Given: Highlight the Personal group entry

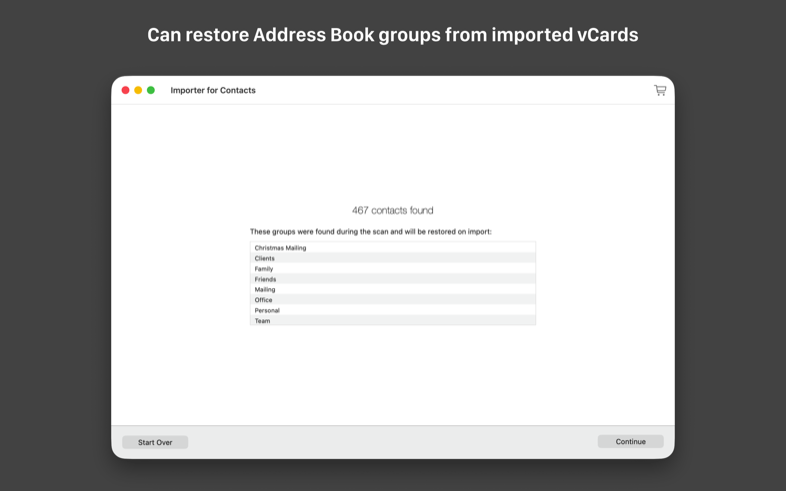Looking at the screenshot, I should 392,311.
